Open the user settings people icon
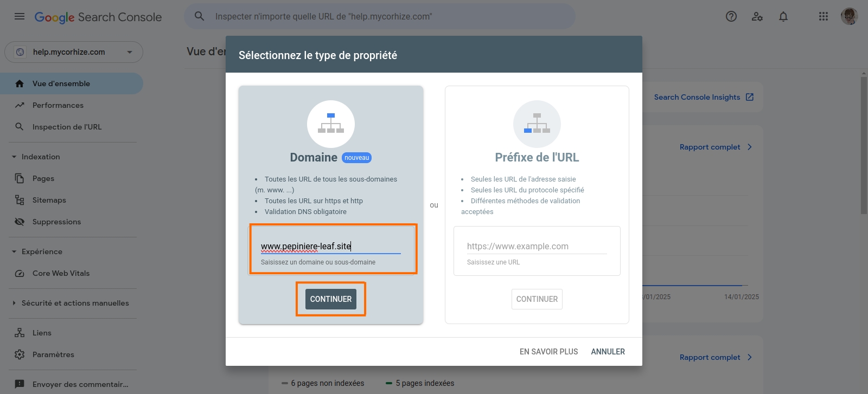Image resolution: width=868 pixels, height=394 pixels. pos(757,16)
